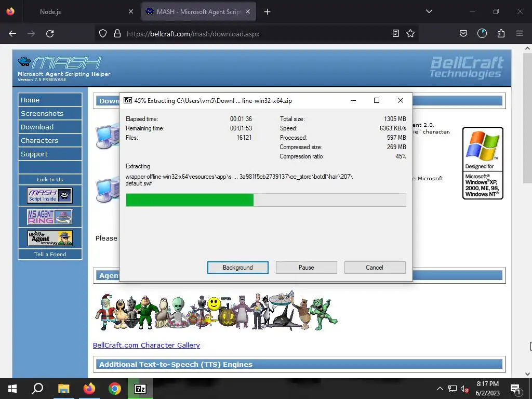Click the padlock site security icon
The image size is (532, 399).
coord(117,34)
